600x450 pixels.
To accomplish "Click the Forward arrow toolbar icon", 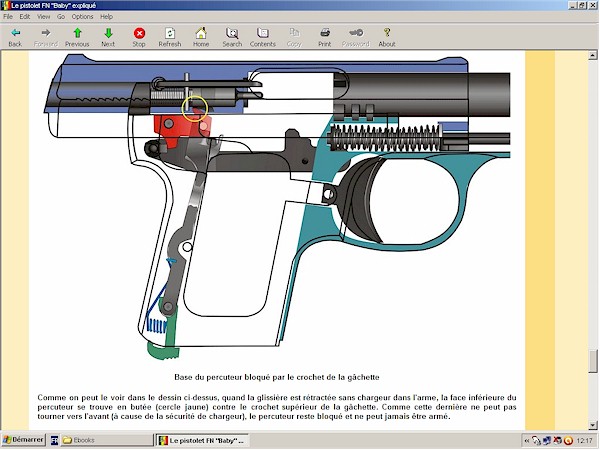I will click(46, 33).
